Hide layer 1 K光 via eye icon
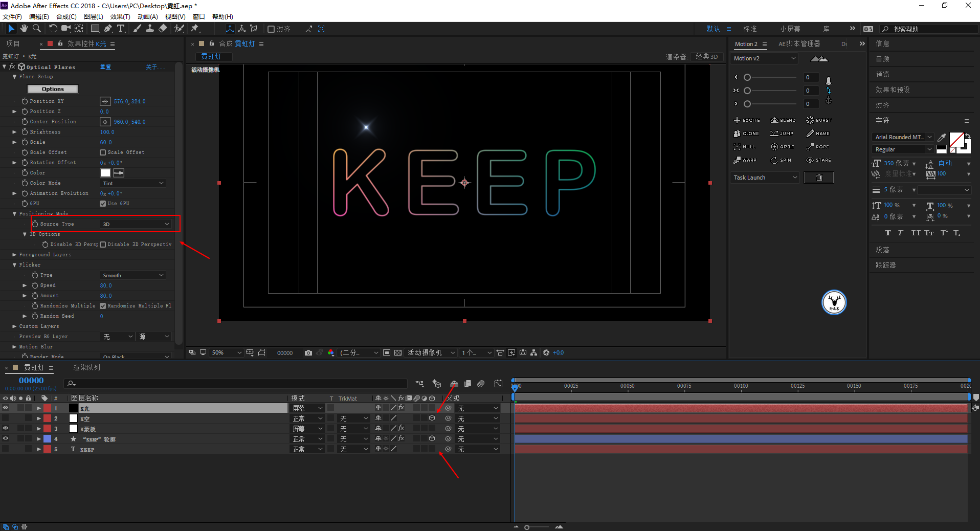This screenshot has width=980, height=531. point(6,408)
